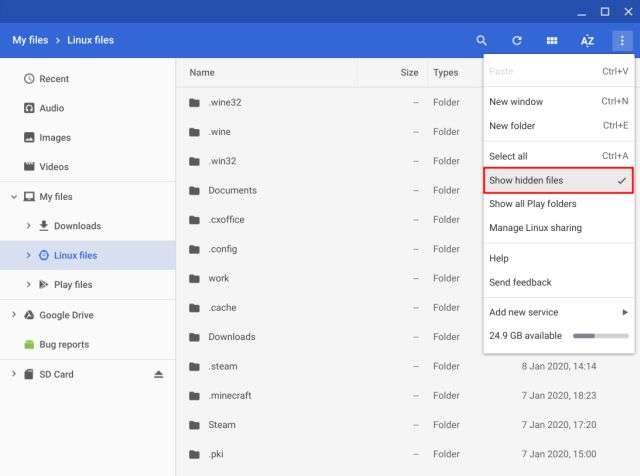Viewport: 640px width, 476px height.
Task: Click the folder icon beside .minecraft
Action: (x=194, y=396)
